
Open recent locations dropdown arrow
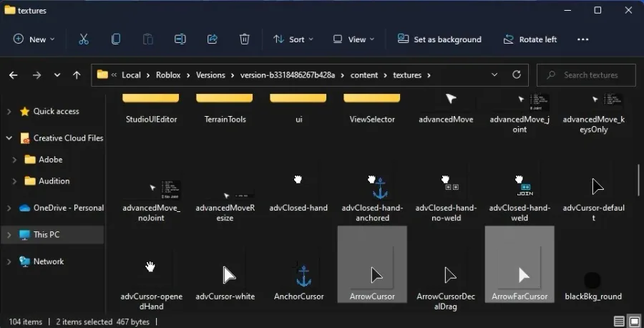[x=57, y=75]
